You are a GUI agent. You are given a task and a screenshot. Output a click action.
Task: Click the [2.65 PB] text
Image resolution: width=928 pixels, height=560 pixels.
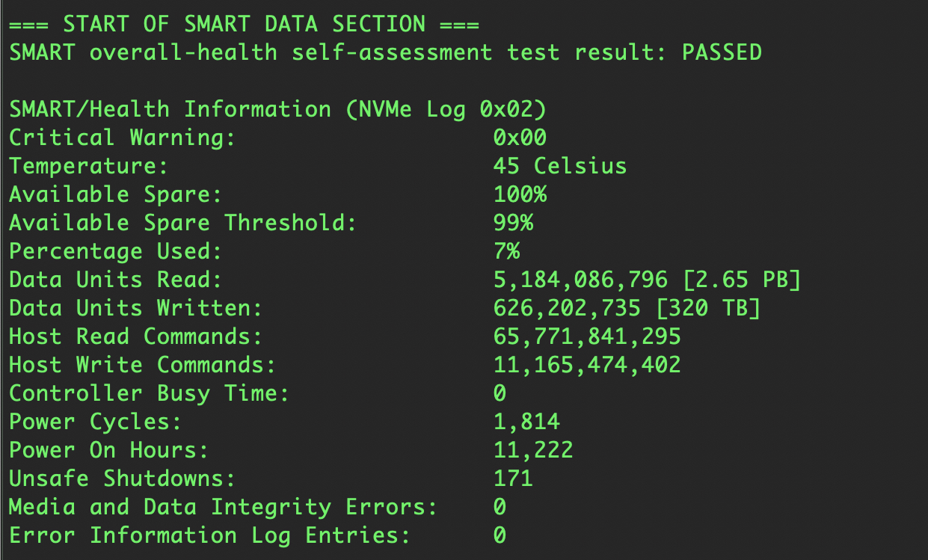pos(742,280)
